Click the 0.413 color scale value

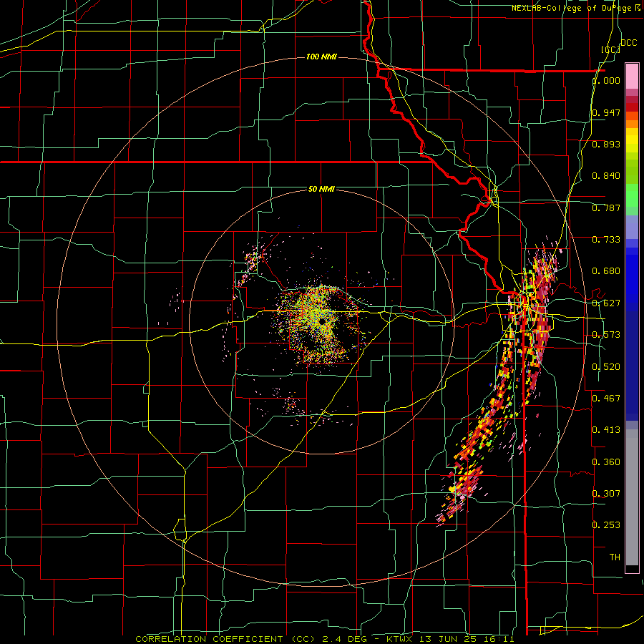(606, 430)
